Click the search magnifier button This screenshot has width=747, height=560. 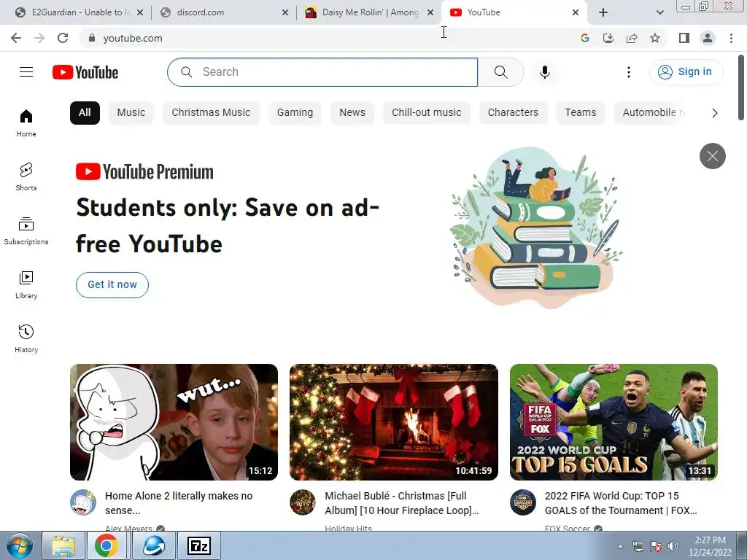pos(500,72)
